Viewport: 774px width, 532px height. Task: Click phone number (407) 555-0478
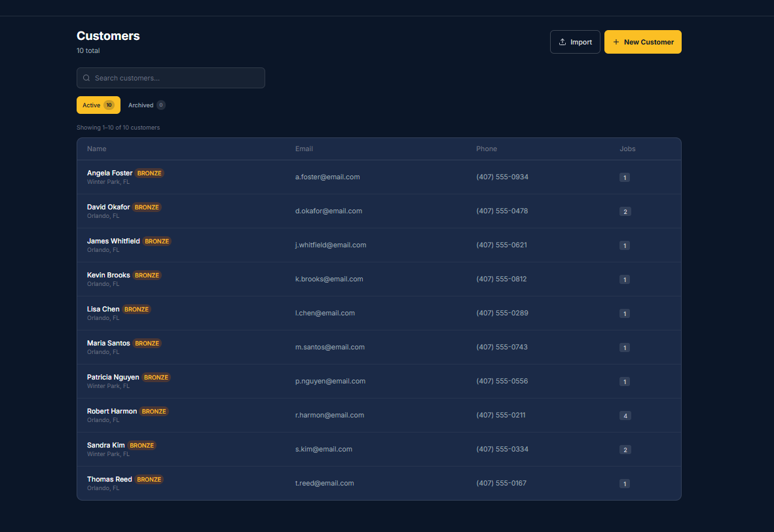(502, 211)
